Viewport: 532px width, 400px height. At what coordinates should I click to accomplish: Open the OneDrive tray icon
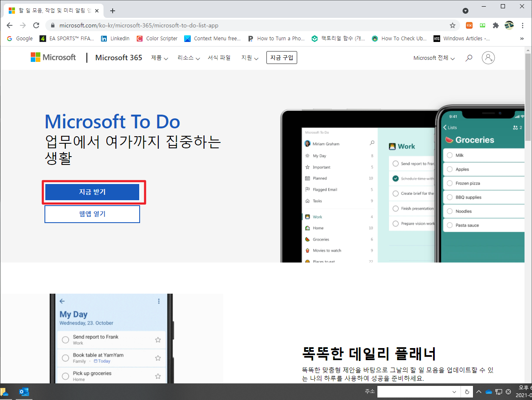pyautogui.click(x=489, y=392)
